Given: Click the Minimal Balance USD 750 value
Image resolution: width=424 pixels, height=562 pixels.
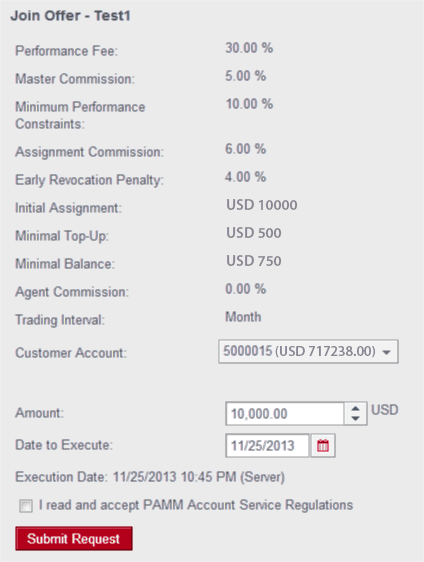Looking at the screenshot, I should click(x=254, y=261).
